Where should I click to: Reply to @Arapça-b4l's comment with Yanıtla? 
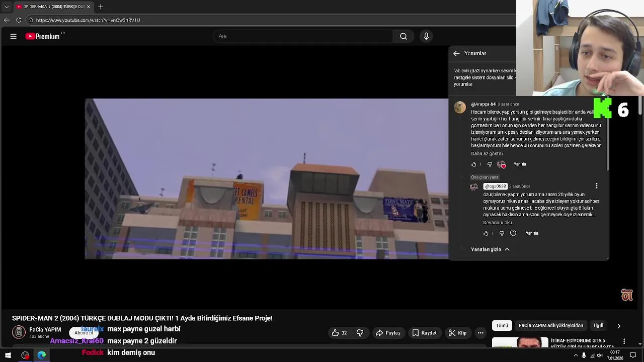pos(520,164)
